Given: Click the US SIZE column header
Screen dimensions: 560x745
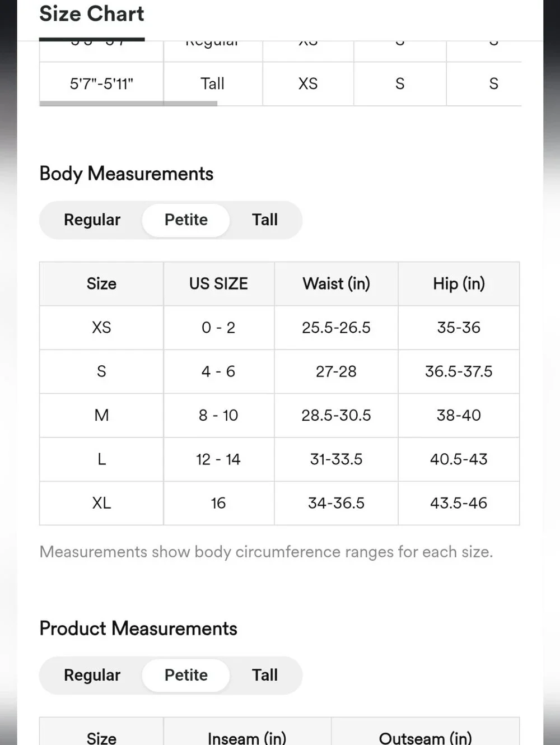Looking at the screenshot, I should point(218,283).
